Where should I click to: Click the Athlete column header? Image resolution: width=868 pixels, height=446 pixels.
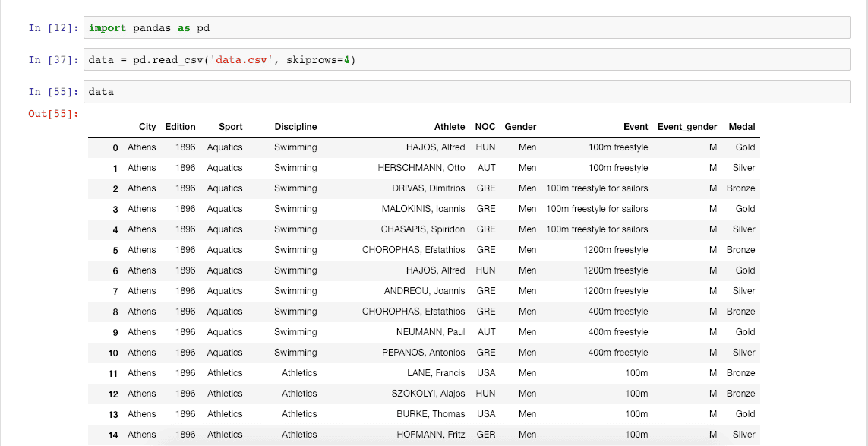pyautogui.click(x=450, y=127)
